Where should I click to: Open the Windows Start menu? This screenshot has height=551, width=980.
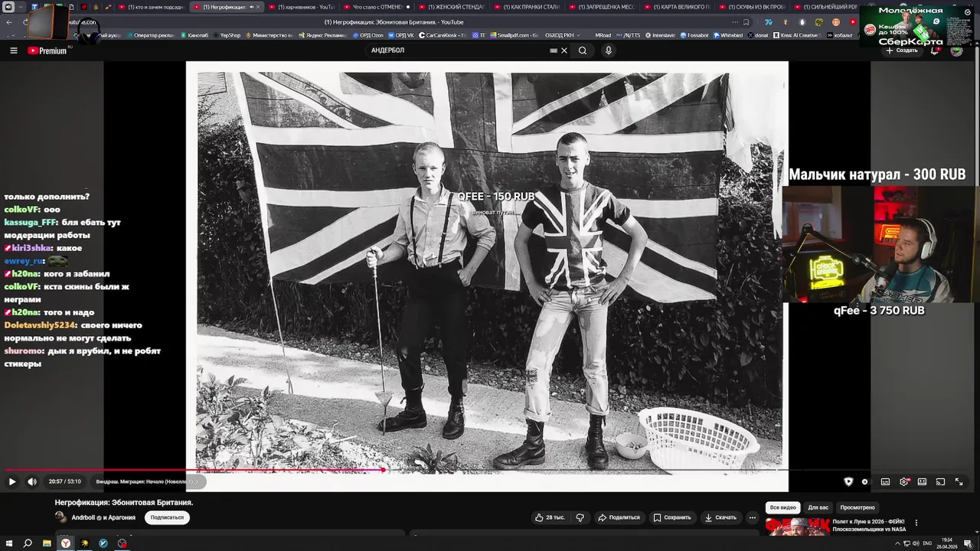pos(9,543)
